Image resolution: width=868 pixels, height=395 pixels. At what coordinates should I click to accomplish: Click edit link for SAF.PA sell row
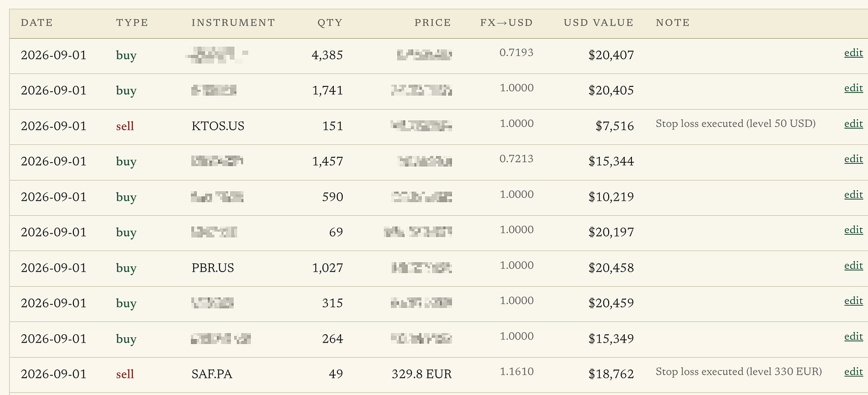[853, 372]
